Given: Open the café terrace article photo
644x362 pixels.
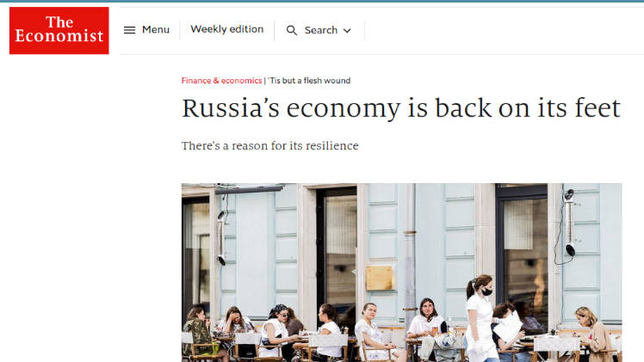Looking at the screenshot, I should click(402, 273).
